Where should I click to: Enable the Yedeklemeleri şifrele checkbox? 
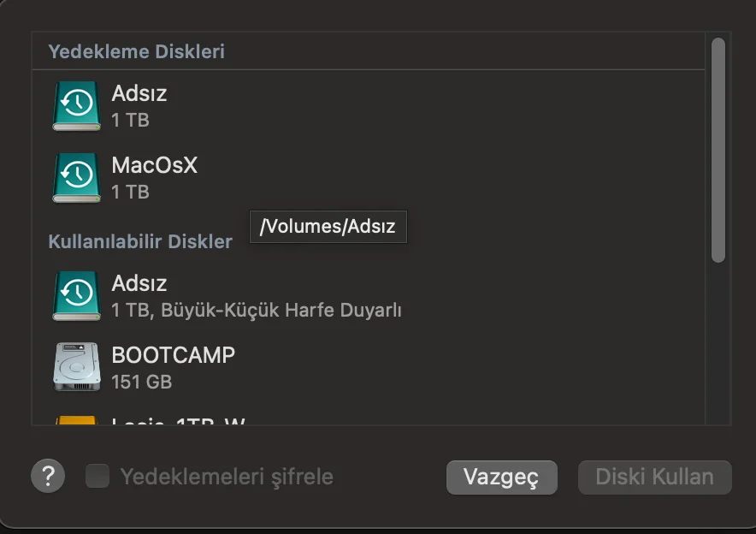click(x=97, y=476)
